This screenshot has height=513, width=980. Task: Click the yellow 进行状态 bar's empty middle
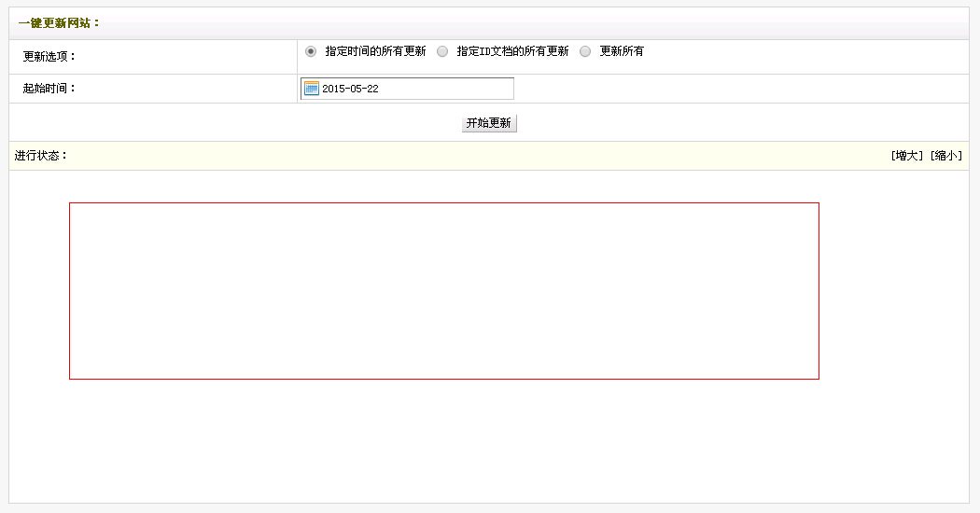467,156
